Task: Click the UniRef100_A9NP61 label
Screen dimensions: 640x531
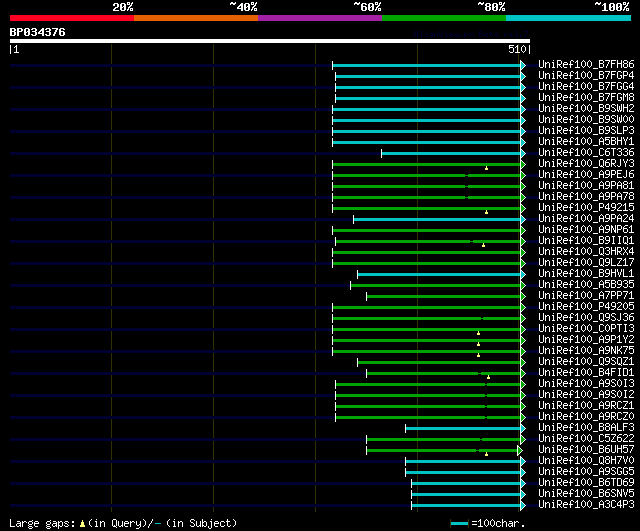Action: pyautogui.click(x=586, y=230)
